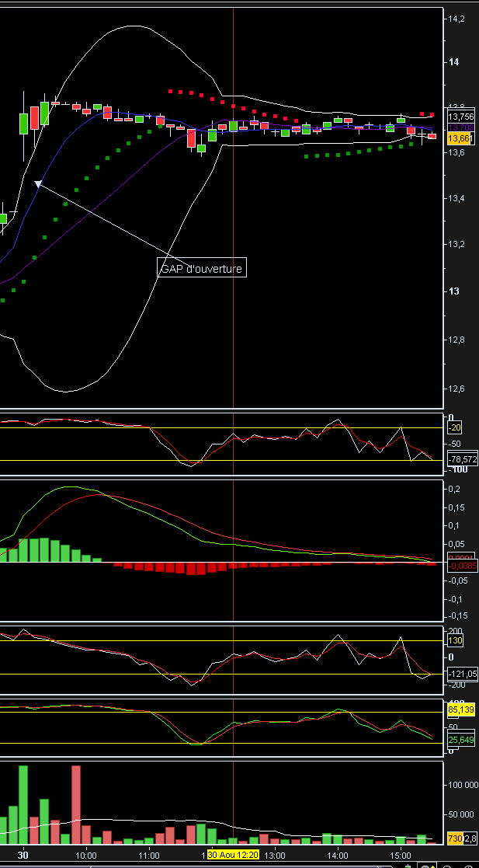Click the yellow -20 threshold label
Viewport: 479px width, 868px height.
(x=455, y=427)
